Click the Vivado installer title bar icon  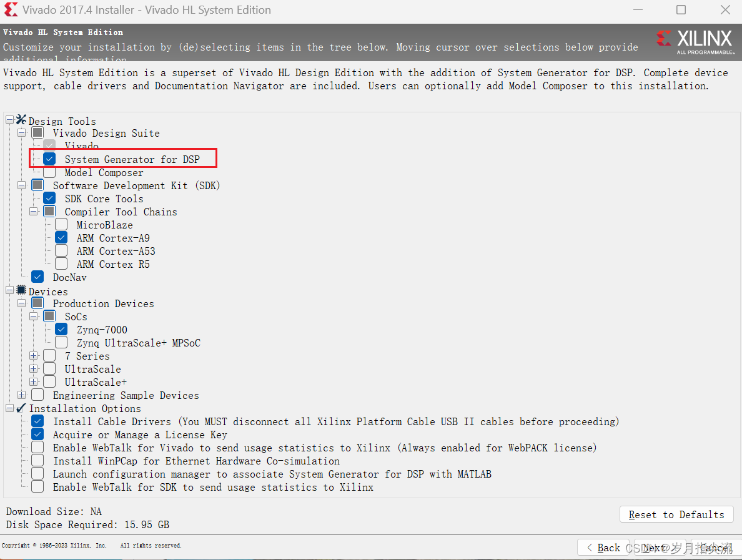pyautogui.click(x=11, y=10)
